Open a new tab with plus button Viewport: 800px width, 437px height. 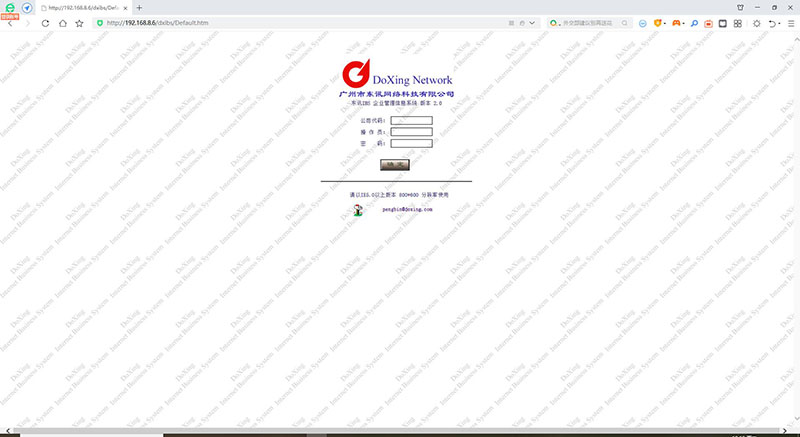(x=139, y=8)
